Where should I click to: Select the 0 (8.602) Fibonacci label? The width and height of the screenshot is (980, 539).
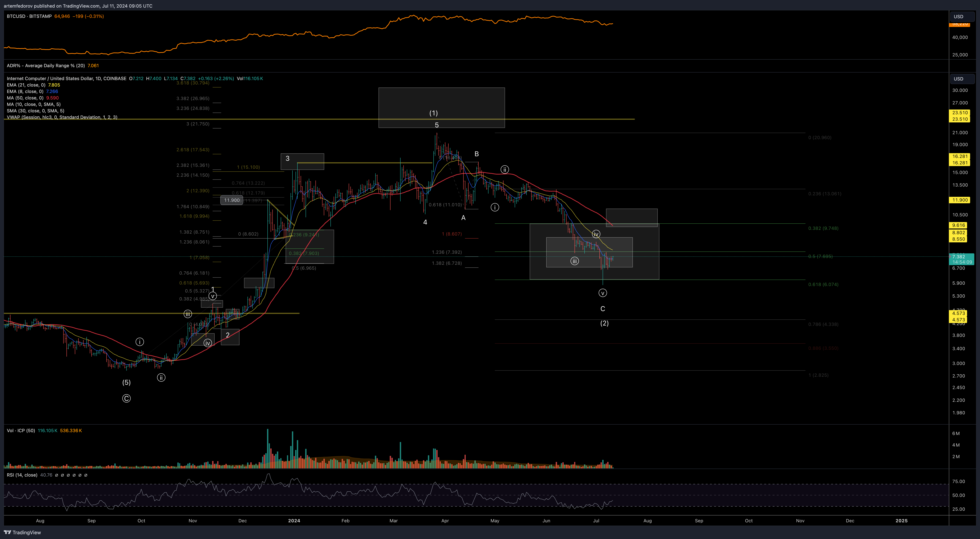click(x=248, y=234)
